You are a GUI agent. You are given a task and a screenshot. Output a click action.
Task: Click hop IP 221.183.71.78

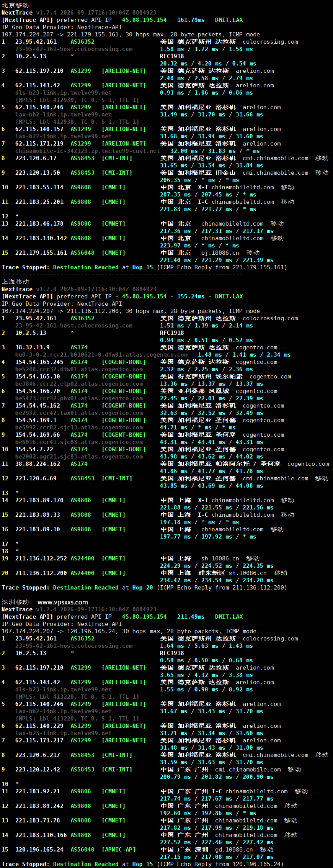(x=38, y=821)
